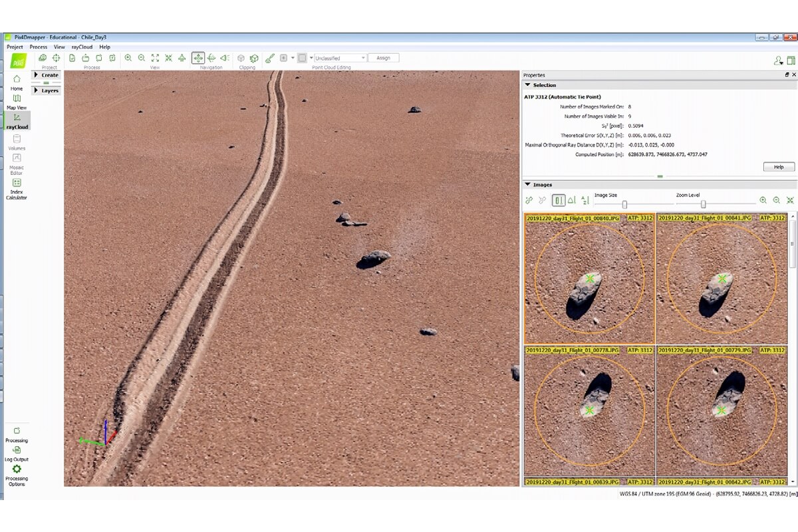Switch to Map View in sidebar
Image resolution: width=798 pixels, height=532 pixels.
17,102
